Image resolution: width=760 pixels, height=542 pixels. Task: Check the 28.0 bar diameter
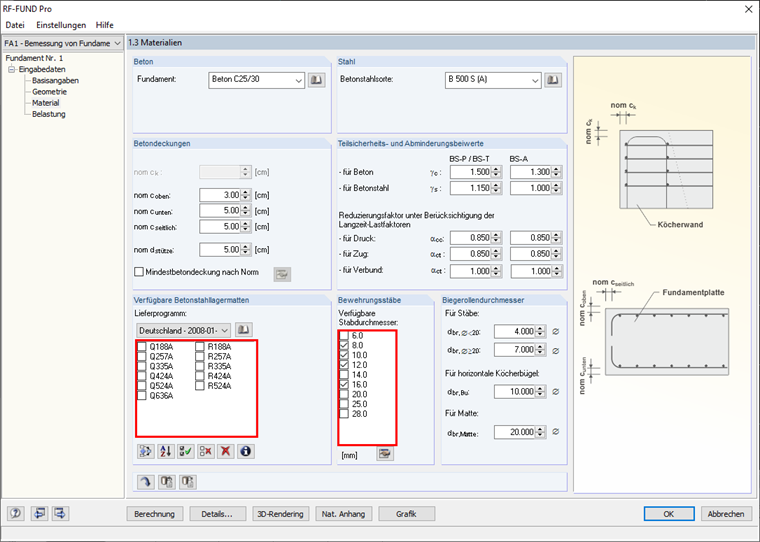344,414
